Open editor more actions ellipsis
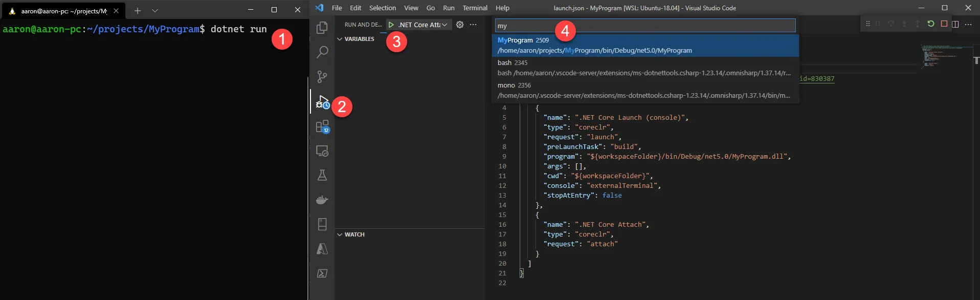980x300 pixels. click(968, 24)
